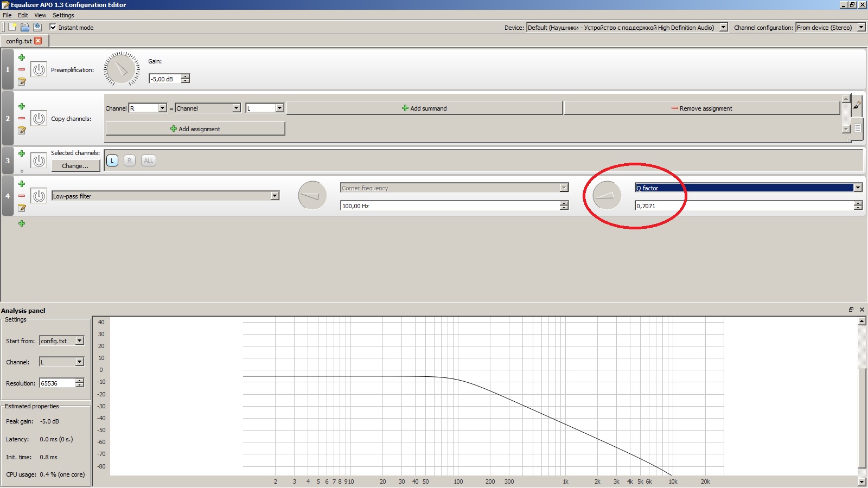This screenshot has width=868, height=488.
Task: Remove the Low-pass filter row
Action: click(22, 196)
